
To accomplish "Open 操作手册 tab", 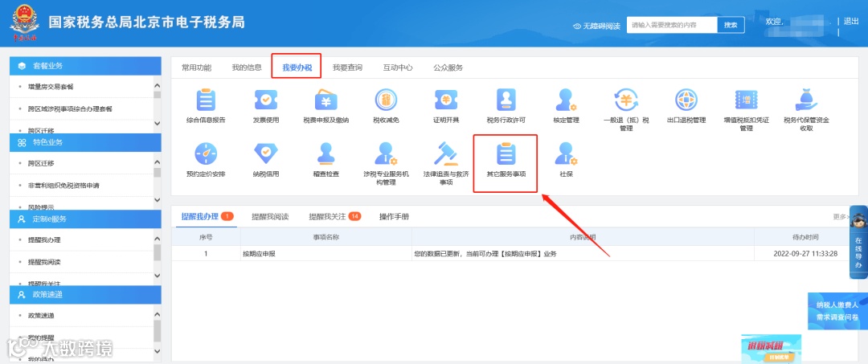I will coord(394,216).
